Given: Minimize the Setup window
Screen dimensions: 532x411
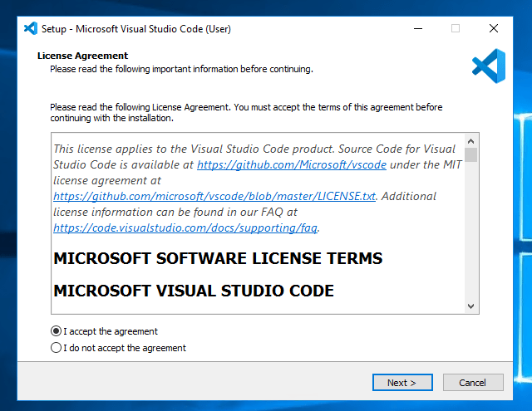Looking at the screenshot, I should (418, 28).
